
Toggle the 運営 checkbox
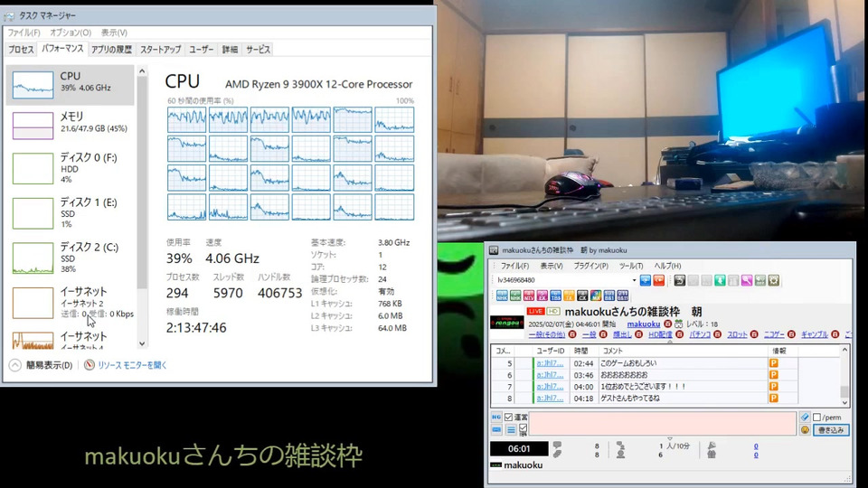point(509,418)
